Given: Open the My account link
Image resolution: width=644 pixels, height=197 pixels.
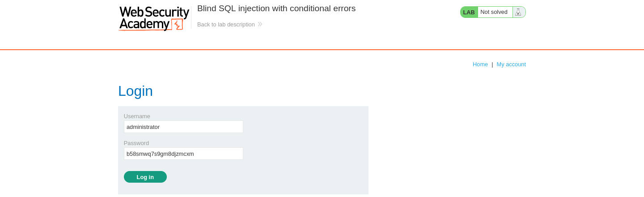Looking at the screenshot, I should pyautogui.click(x=511, y=64).
